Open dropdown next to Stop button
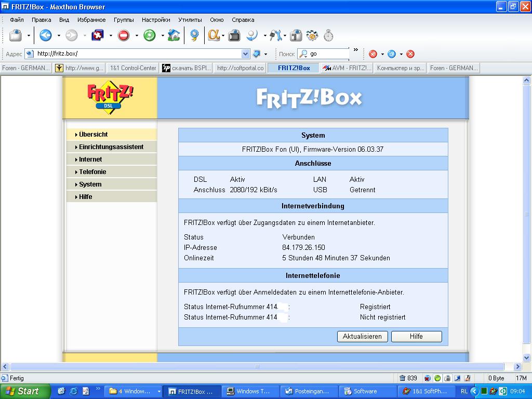The width and height of the screenshot is (532, 399). pos(137,35)
